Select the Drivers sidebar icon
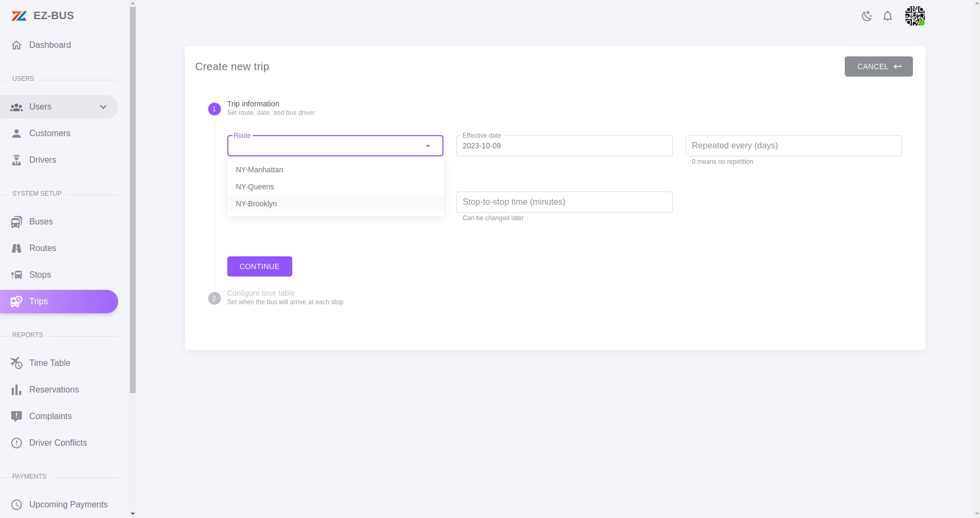Screen dimensions: 980x518 coord(43,160)
